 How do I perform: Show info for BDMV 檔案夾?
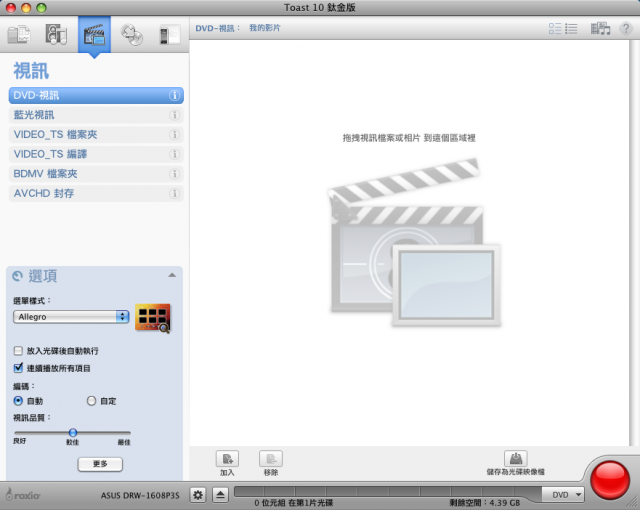tap(174, 174)
